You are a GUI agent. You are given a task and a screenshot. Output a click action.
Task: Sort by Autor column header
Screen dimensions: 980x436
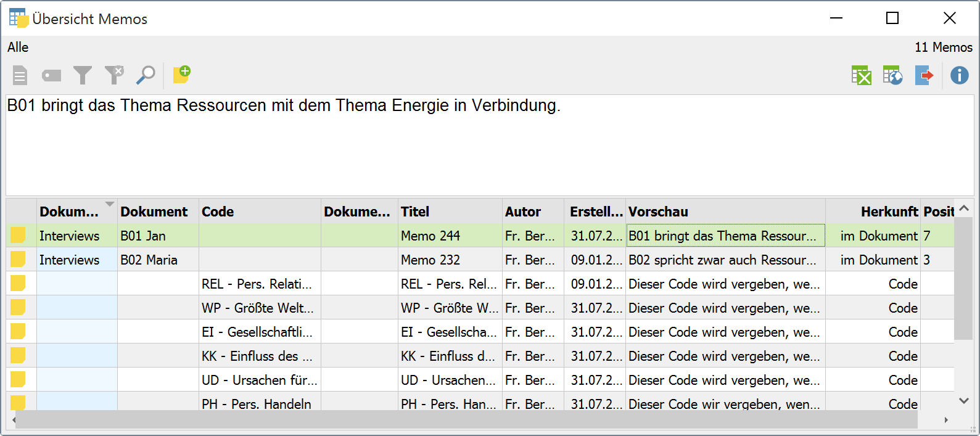533,212
